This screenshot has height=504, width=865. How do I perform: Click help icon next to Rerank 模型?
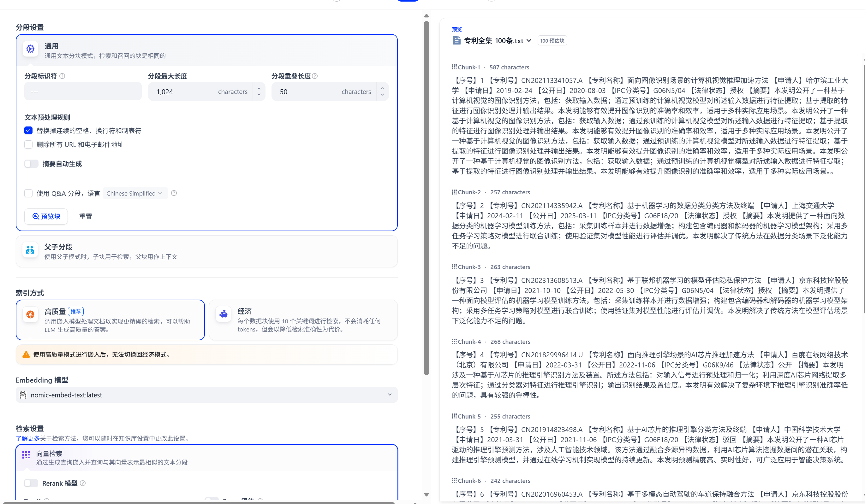[83, 483]
